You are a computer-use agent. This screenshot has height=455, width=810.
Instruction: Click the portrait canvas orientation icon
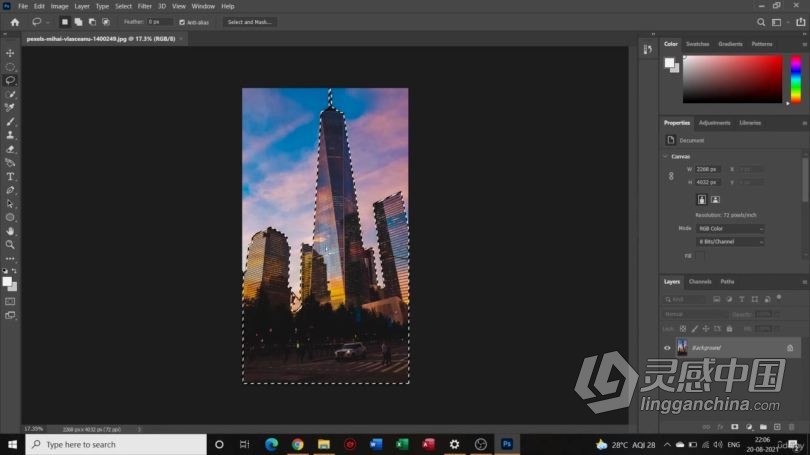[x=702, y=200]
